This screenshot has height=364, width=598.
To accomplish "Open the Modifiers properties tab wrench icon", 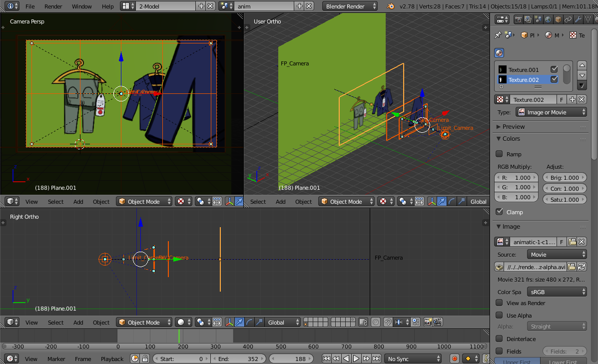I will click(x=578, y=19).
